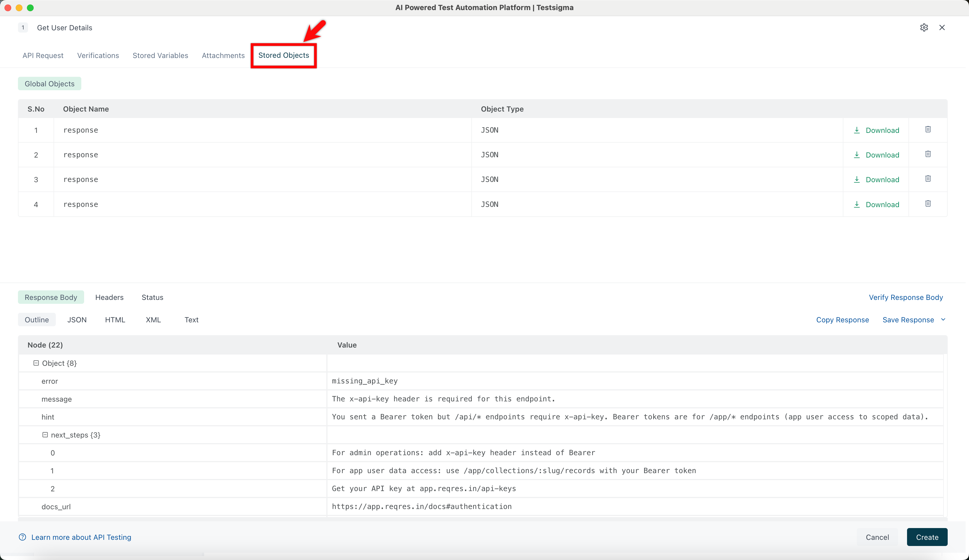
Task: Click the https://app.reqres.in/docs#authentication value
Action: pos(422,506)
